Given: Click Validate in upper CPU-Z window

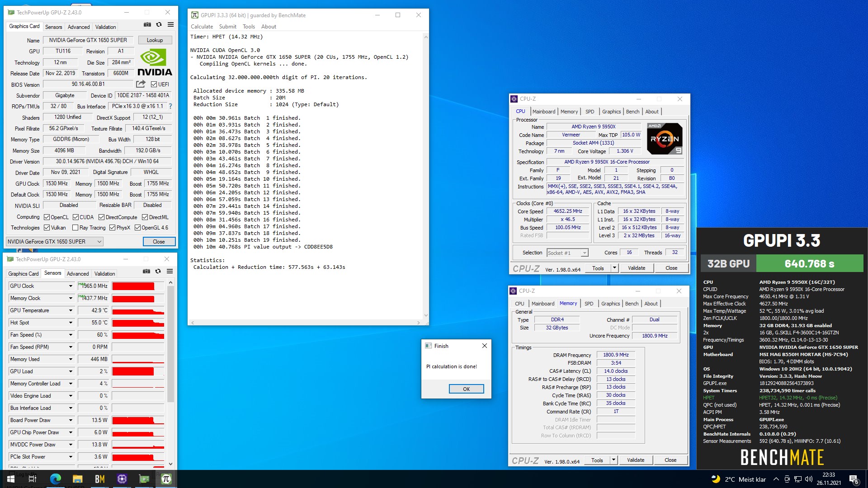Looking at the screenshot, I should (x=637, y=268).
